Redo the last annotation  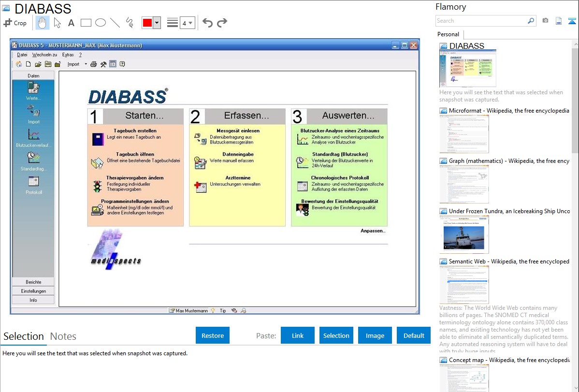point(222,23)
